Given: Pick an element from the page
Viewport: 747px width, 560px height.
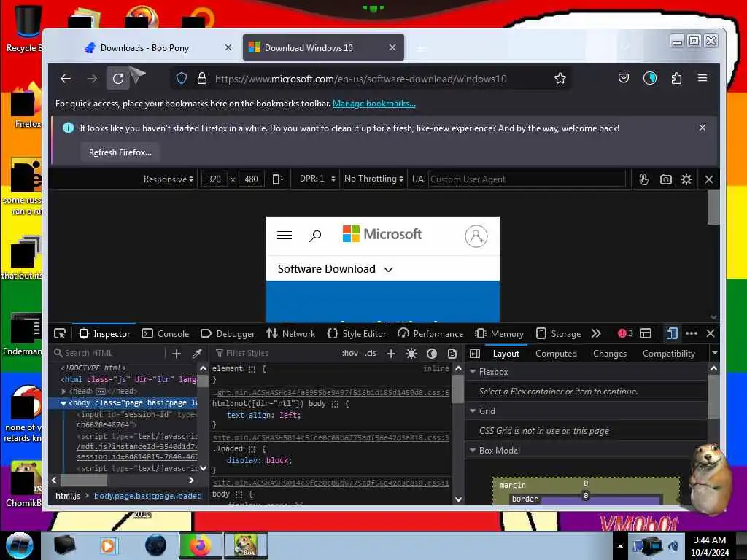Looking at the screenshot, I should pyautogui.click(x=60, y=333).
